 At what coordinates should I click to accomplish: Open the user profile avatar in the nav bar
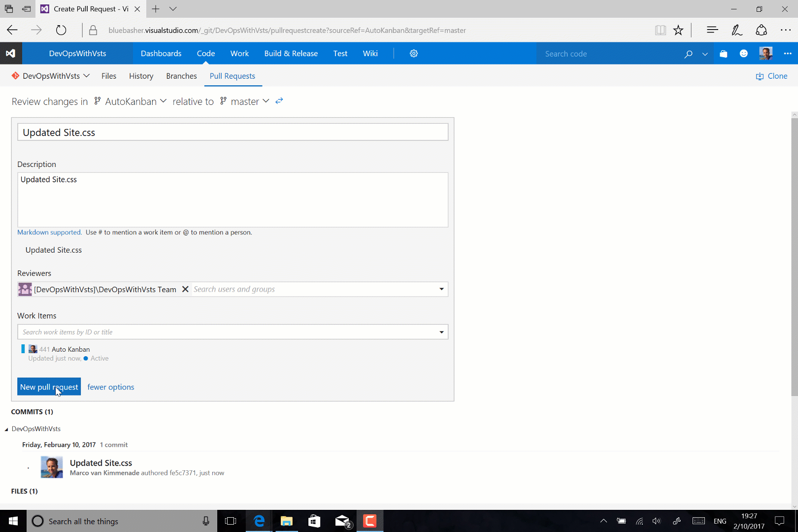click(765, 53)
